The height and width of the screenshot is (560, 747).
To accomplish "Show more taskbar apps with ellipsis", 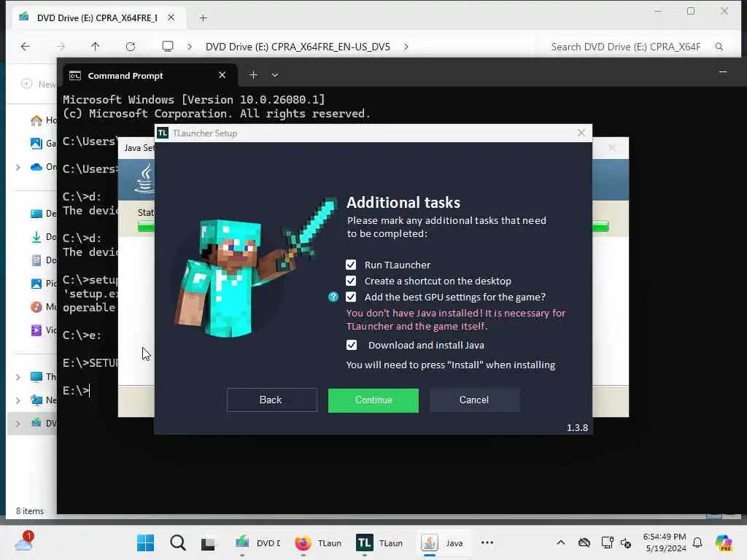I will 487,542.
